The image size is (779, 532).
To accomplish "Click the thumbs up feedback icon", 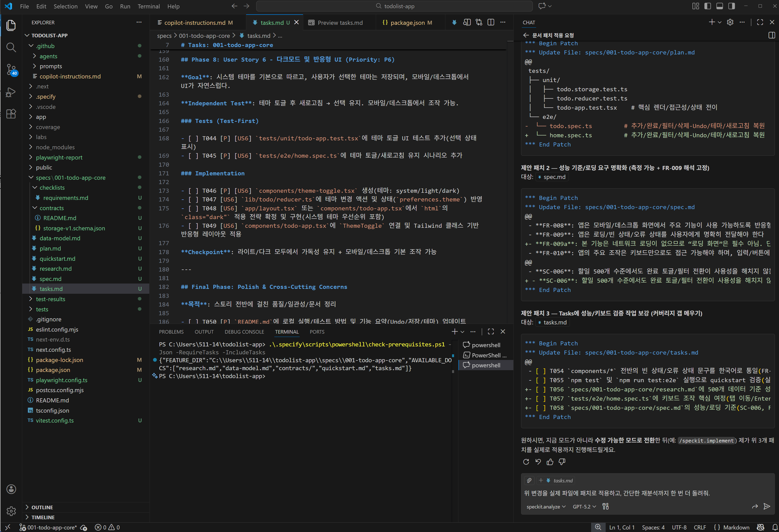I will coord(550,462).
